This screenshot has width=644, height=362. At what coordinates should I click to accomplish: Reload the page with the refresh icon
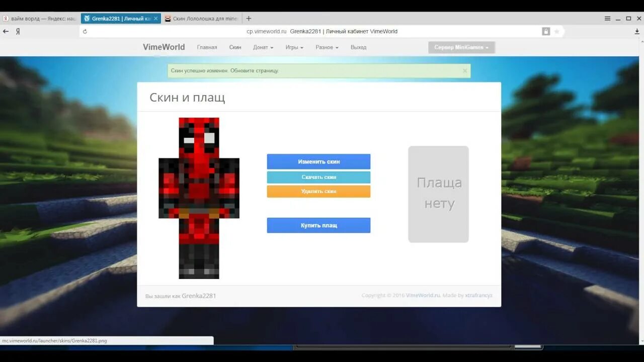85,31
